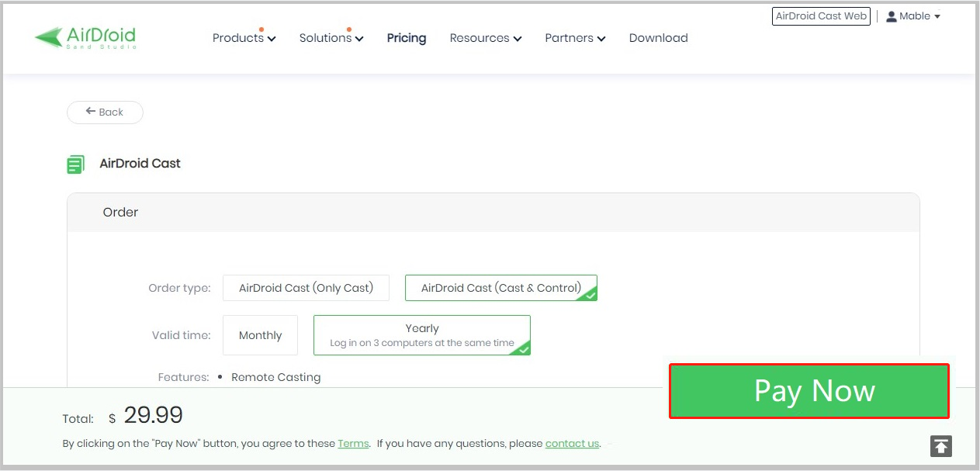
Task: Expand the Partners dropdown chevron
Action: tap(601, 39)
